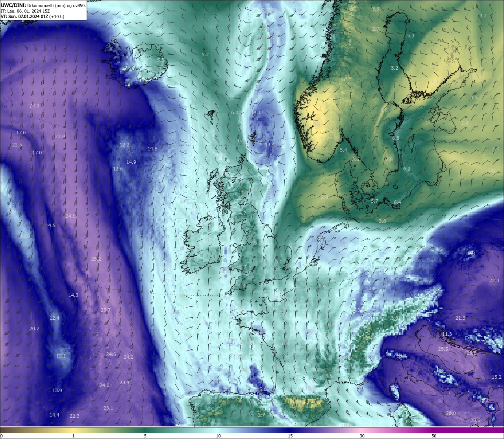Click the map value 24.3
Screen dimensions: 504x439
(x=34, y=106)
